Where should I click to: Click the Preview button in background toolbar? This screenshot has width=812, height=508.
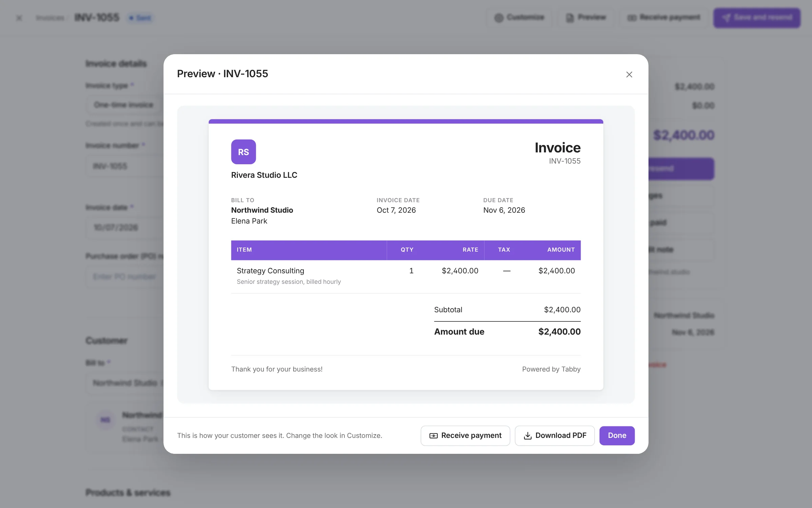[x=586, y=18]
